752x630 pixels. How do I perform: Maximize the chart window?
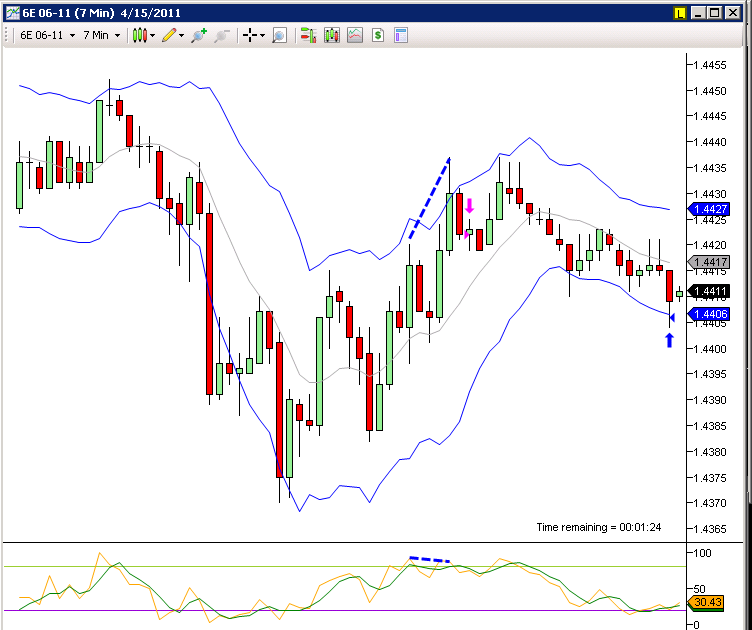tap(716, 13)
